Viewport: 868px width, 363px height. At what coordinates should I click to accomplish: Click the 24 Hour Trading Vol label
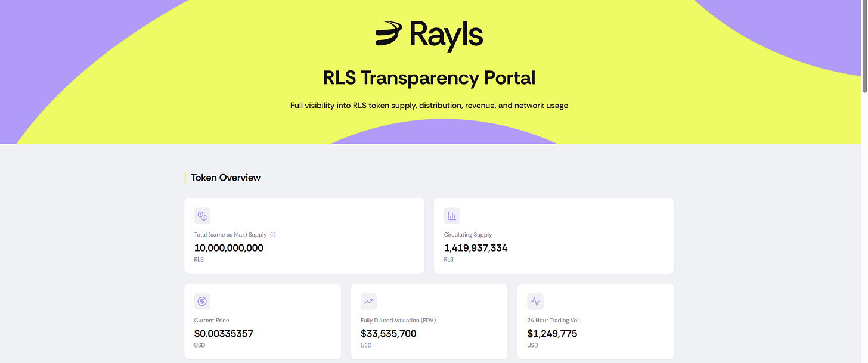pyautogui.click(x=553, y=321)
